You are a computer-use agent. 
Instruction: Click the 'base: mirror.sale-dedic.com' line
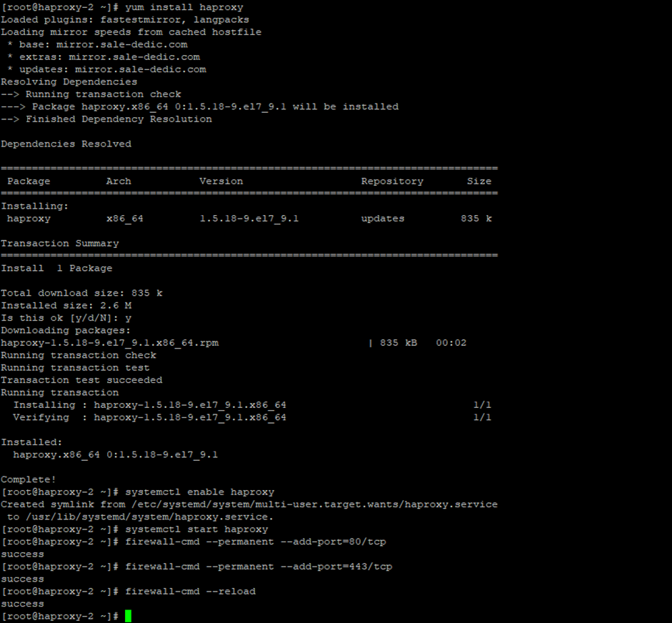coord(97,44)
